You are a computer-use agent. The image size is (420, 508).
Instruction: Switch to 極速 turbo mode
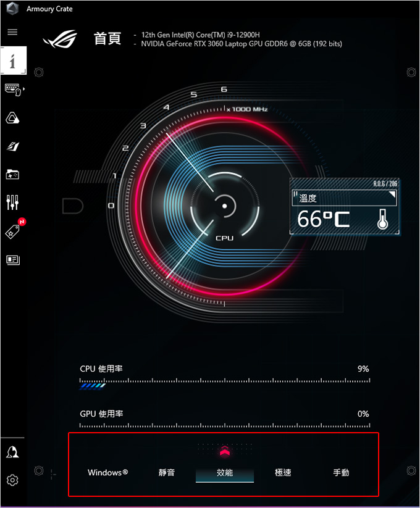tap(283, 472)
